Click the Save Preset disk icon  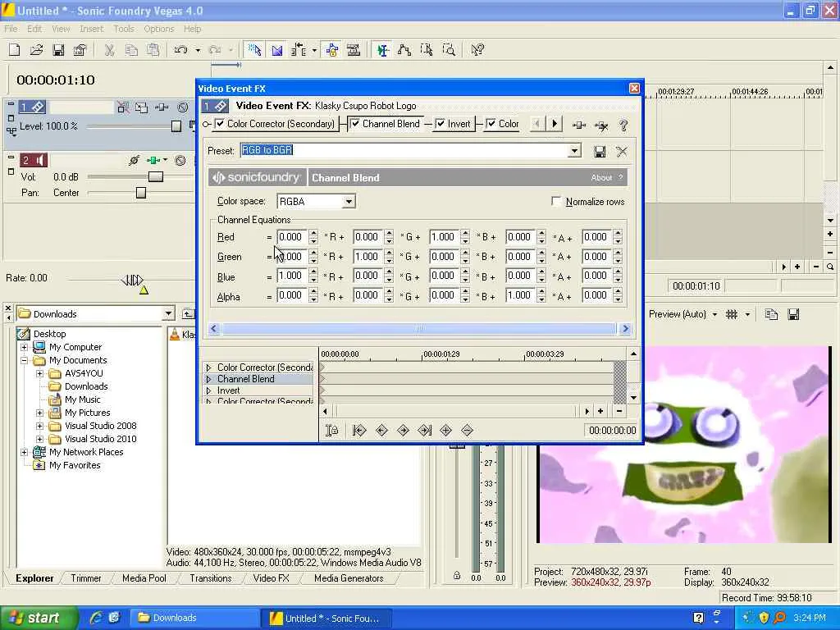pos(600,152)
